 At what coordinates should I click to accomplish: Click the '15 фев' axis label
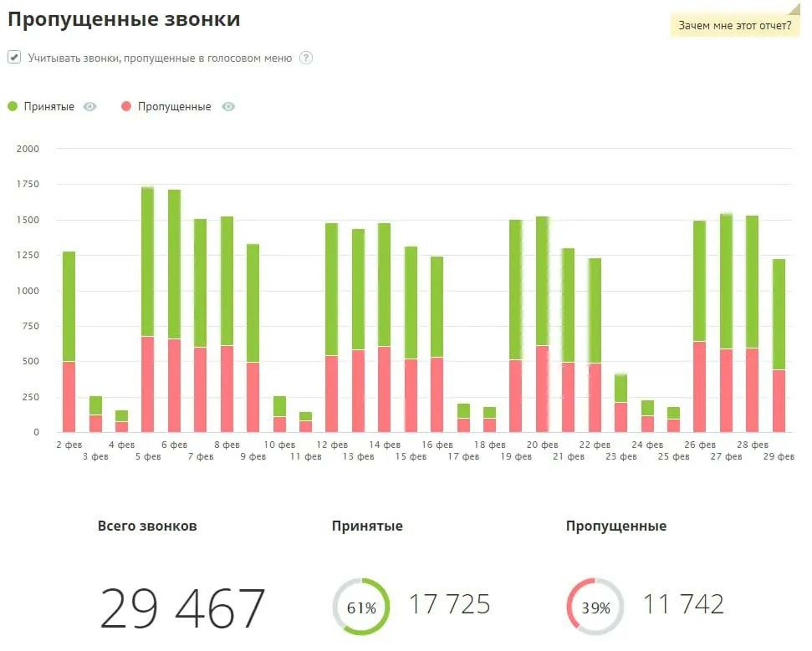(x=411, y=457)
